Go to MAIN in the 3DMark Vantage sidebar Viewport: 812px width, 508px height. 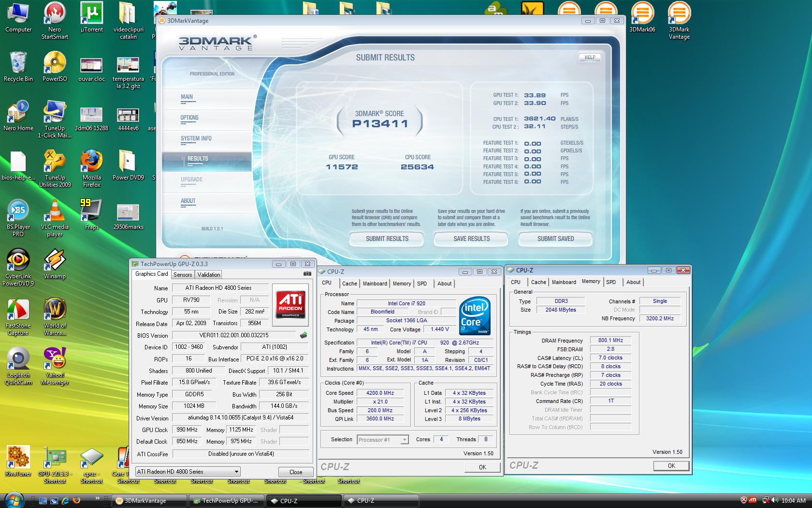187,97
